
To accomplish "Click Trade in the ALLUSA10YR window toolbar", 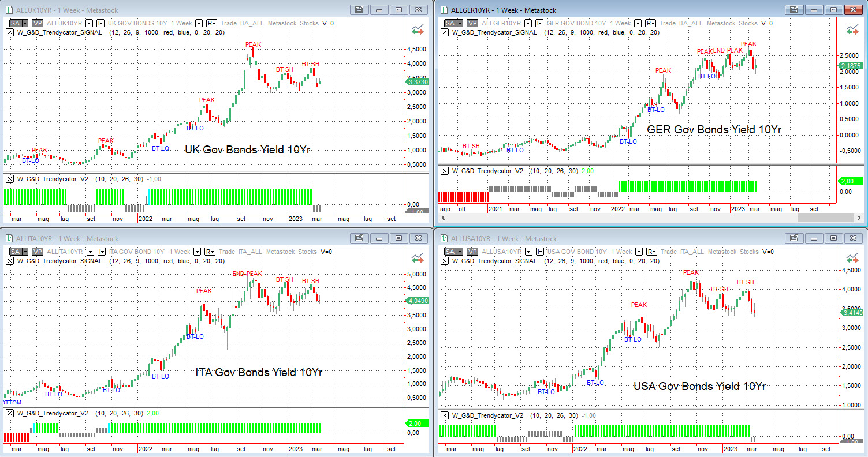I will (x=668, y=252).
